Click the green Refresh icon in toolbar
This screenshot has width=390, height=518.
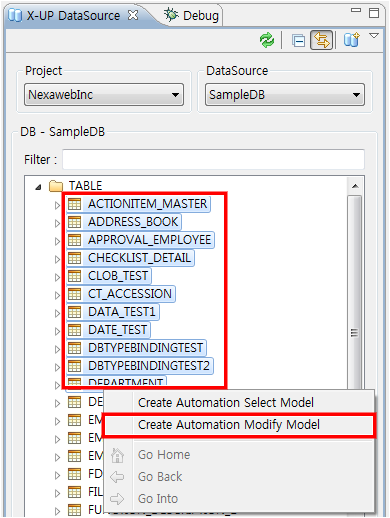[x=267, y=41]
